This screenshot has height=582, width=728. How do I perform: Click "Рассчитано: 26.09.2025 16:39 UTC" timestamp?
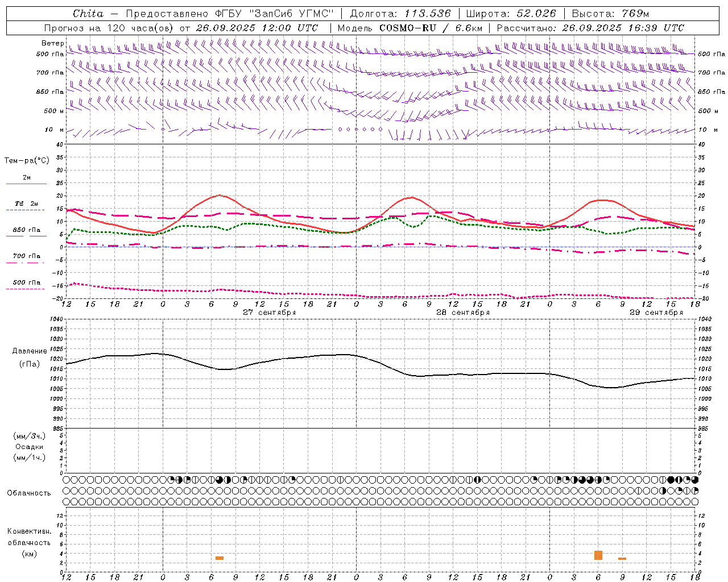point(590,28)
